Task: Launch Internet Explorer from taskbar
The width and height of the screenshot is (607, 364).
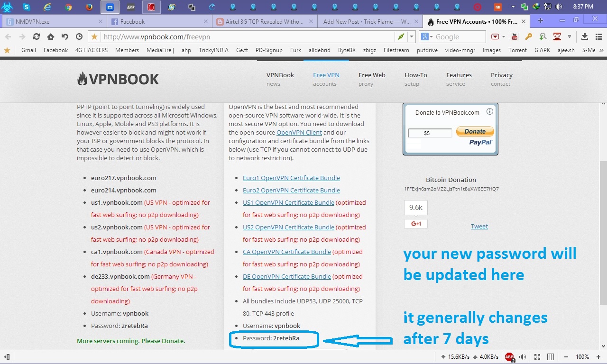Action: pyautogui.click(x=47, y=7)
